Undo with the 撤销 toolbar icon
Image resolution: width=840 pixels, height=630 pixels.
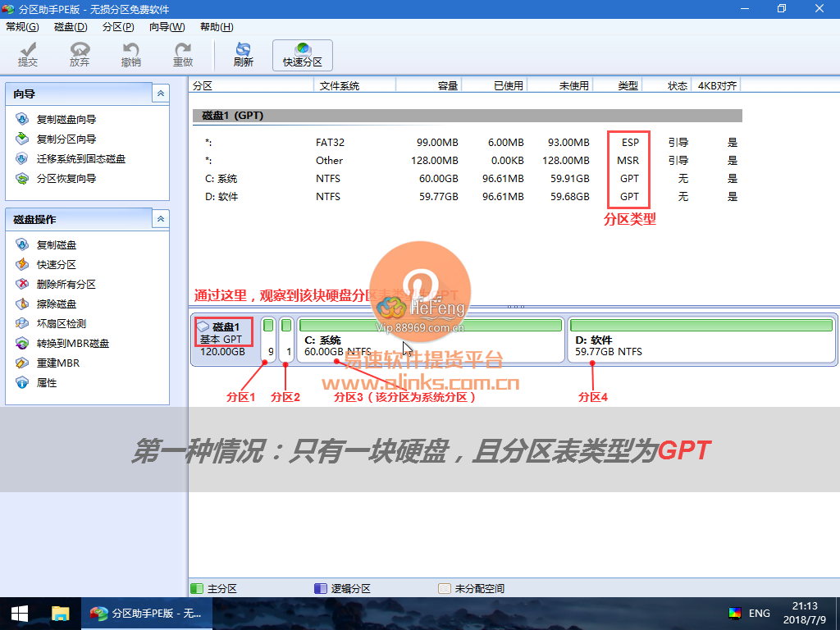(x=130, y=53)
